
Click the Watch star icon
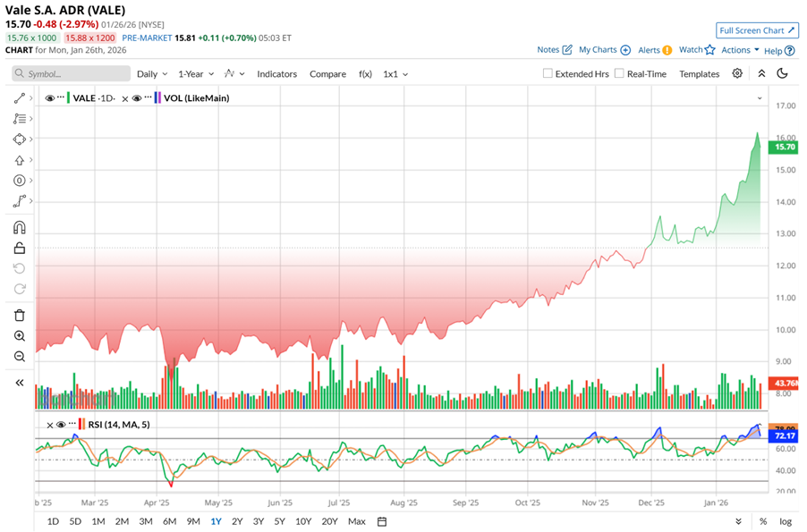[x=710, y=49]
